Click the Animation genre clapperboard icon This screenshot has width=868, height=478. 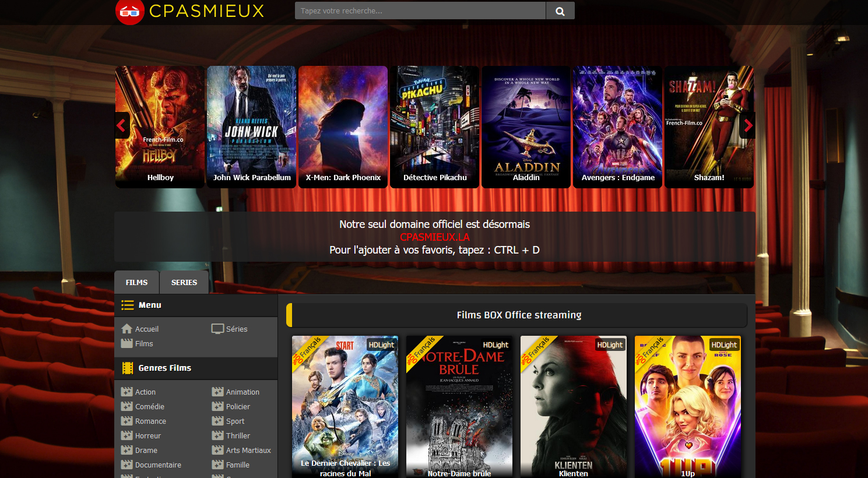[217, 392]
